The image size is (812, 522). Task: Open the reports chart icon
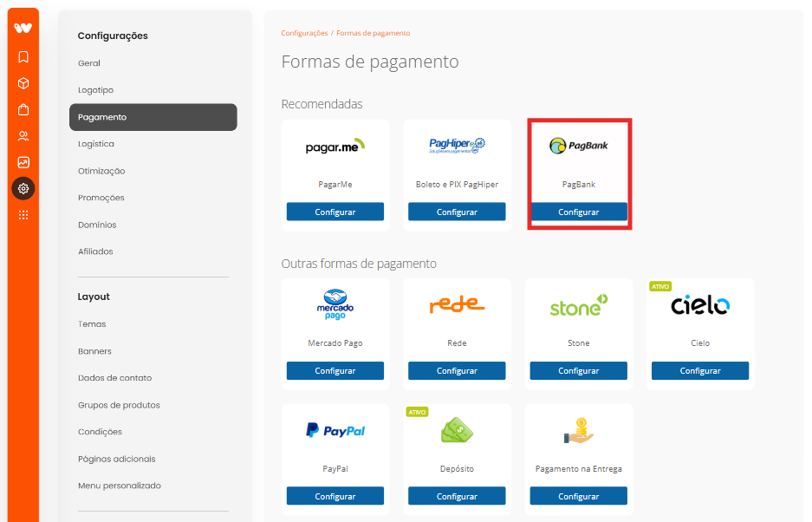click(23, 162)
